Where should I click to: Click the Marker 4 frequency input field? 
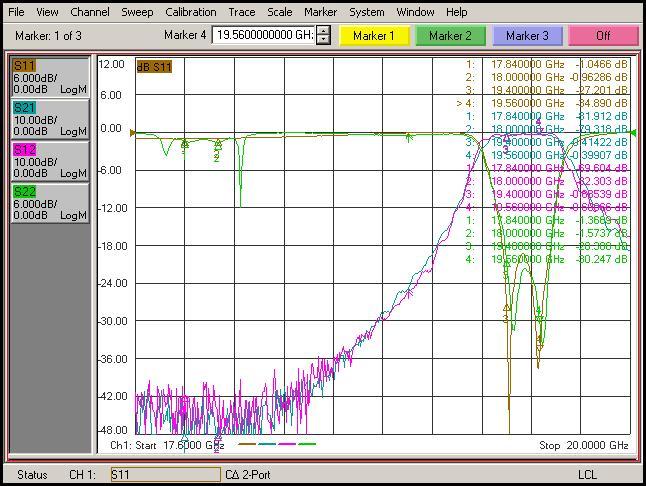pyautogui.click(x=264, y=35)
